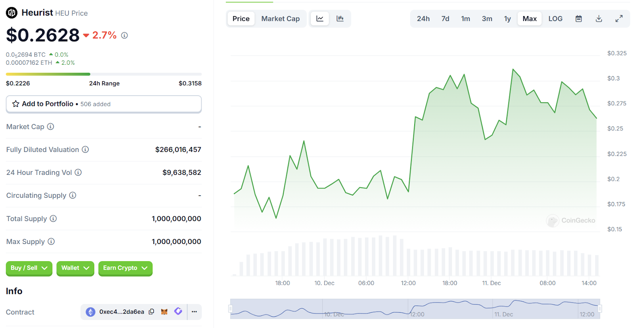This screenshot has width=644, height=328.
Task: Set chart range to 1y
Action: coord(508,18)
